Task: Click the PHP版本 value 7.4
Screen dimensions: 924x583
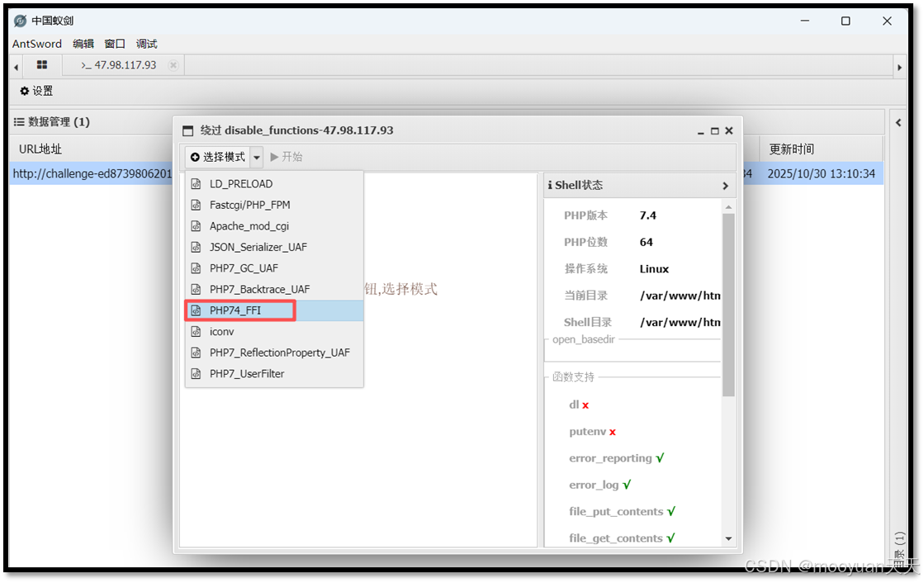Action: 647,216
